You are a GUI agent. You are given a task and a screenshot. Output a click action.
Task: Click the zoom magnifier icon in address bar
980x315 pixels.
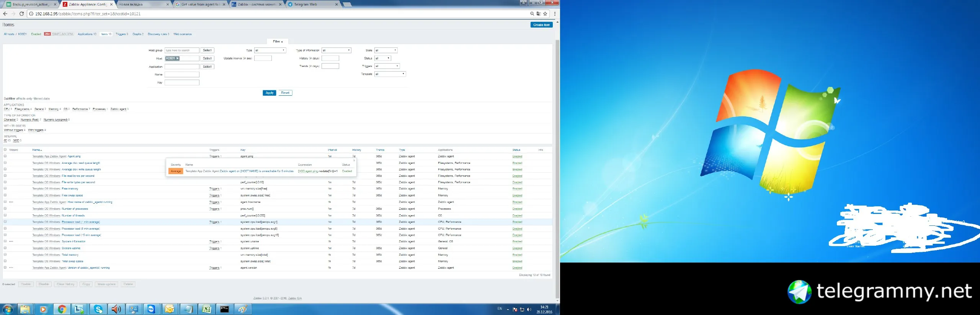tap(532, 14)
